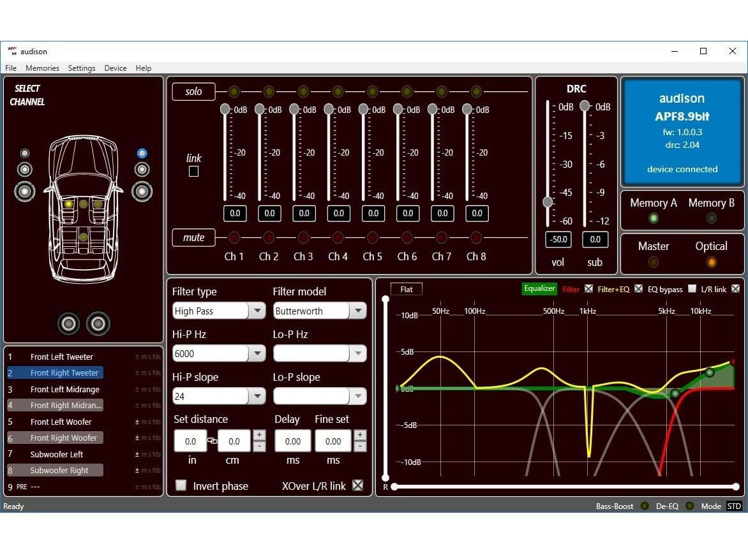Image resolution: width=748 pixels, height=560 pixels.
Task: Activate the Memory B indicator
Action: (x=711, y=218)
